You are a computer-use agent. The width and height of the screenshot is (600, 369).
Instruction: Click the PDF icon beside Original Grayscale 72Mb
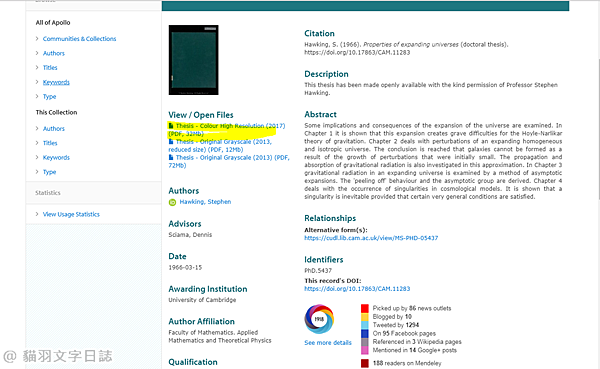click(171, 157)
